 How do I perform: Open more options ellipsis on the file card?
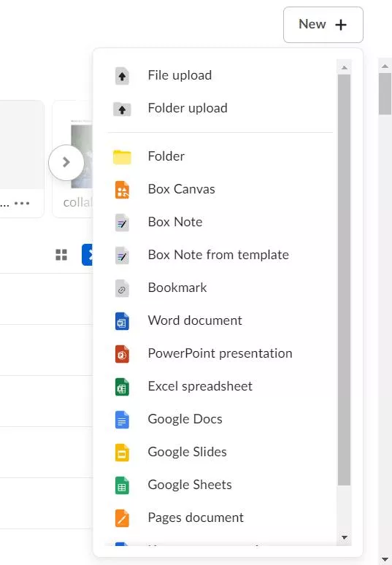[22, 203]
